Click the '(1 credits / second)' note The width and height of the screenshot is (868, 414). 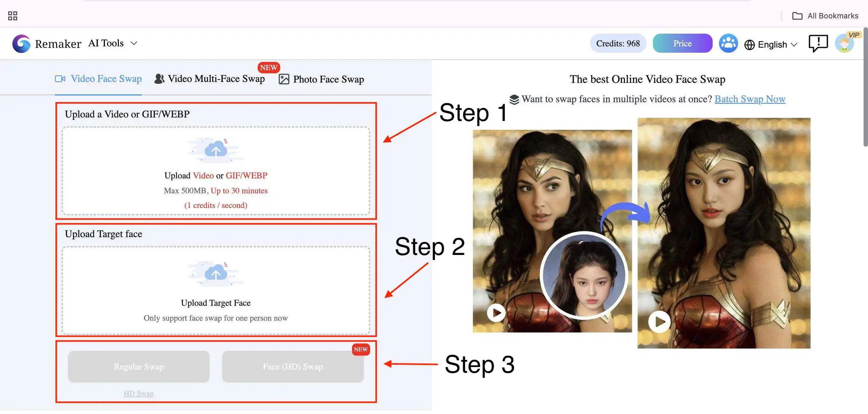[x=216, y=205]
